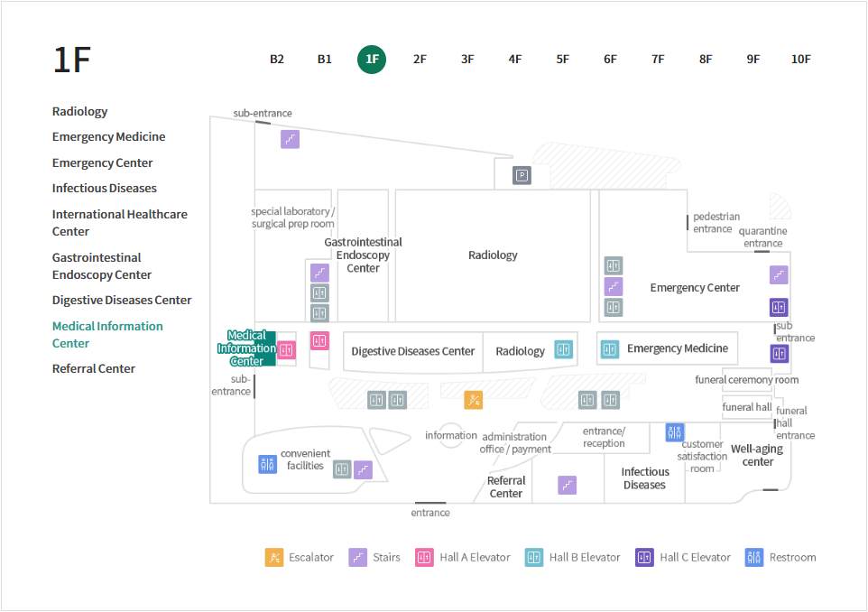Select the 10F floor tab

(x=800, y=60)
